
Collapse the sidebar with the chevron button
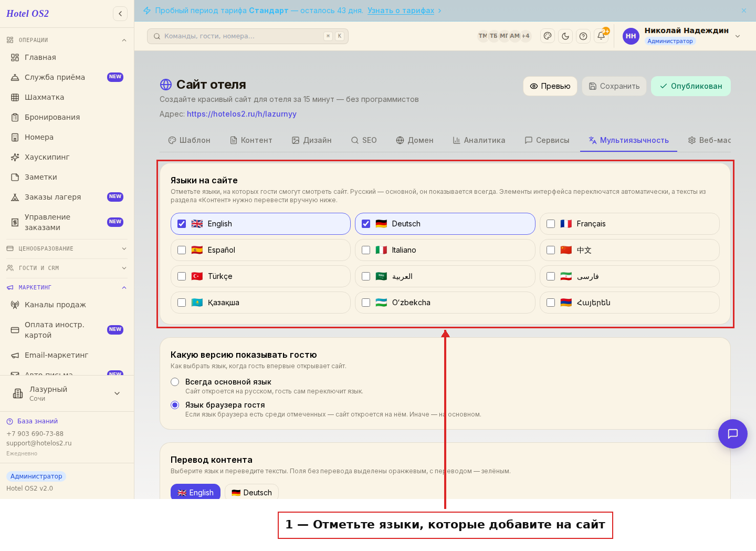pyautogui.click(x=120, y=14)
